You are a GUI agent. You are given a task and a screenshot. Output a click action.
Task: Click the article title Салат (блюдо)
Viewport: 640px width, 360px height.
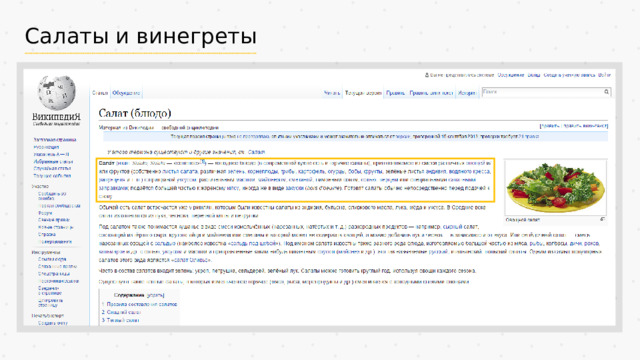[135, 113]
